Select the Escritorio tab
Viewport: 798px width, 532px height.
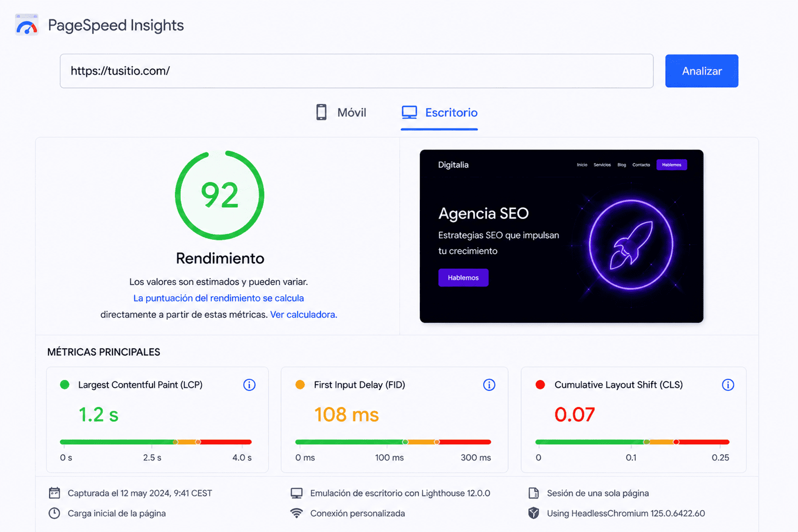439,113
